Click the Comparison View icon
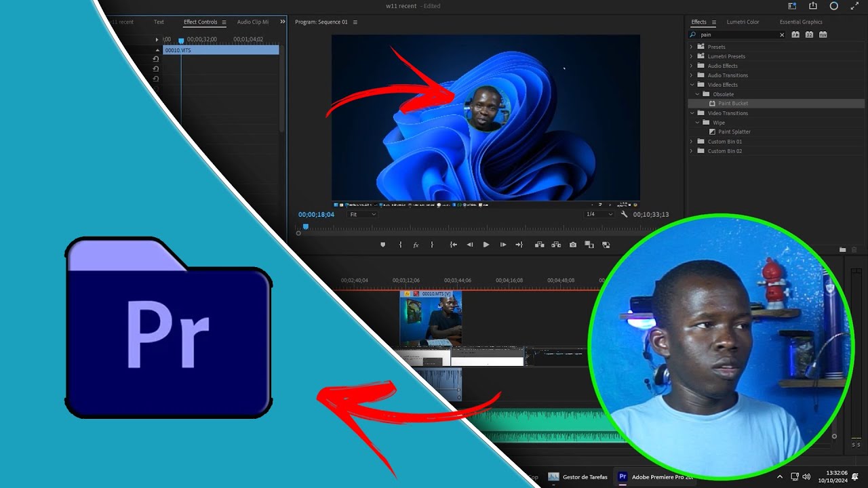The width and height of the screenshot is (868, 488). point(589,245)
